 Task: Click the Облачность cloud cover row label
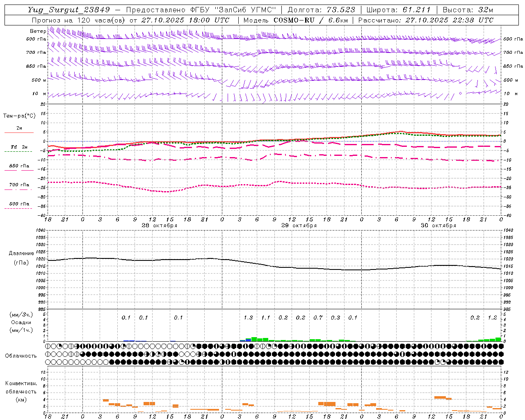(21, 356)
